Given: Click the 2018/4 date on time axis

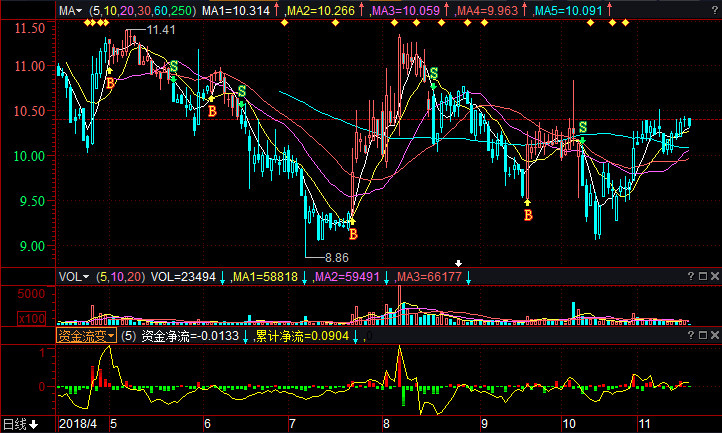Looking at the screenshot, I should (78, 424).
